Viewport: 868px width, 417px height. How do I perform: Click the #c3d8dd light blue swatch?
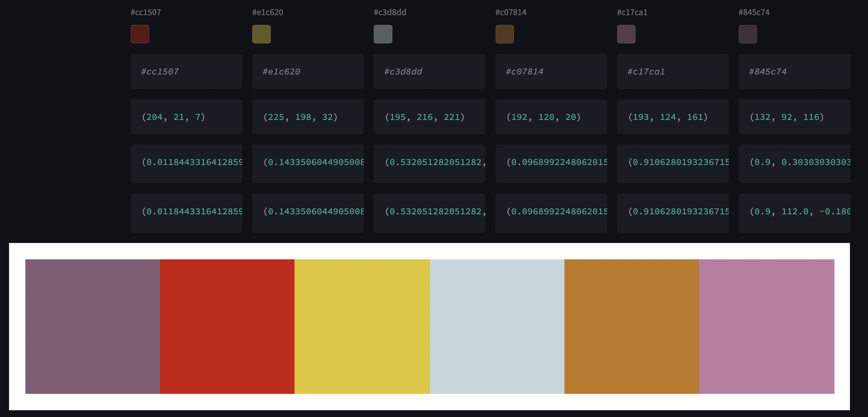383,34
